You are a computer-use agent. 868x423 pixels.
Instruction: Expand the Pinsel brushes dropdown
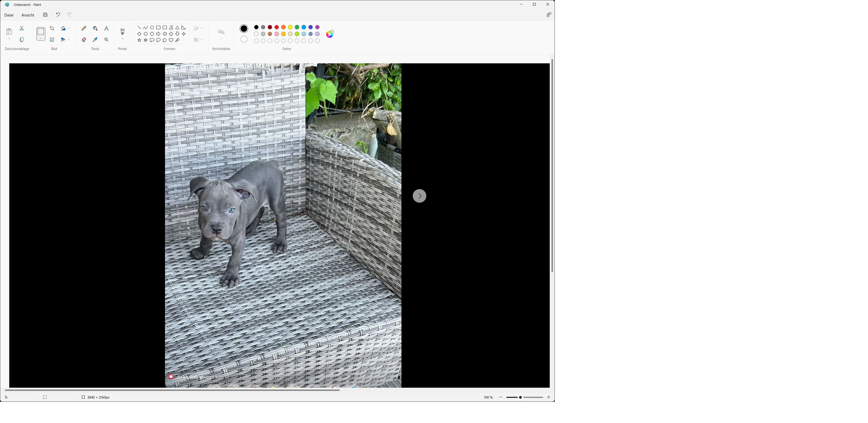pos(122,39)
